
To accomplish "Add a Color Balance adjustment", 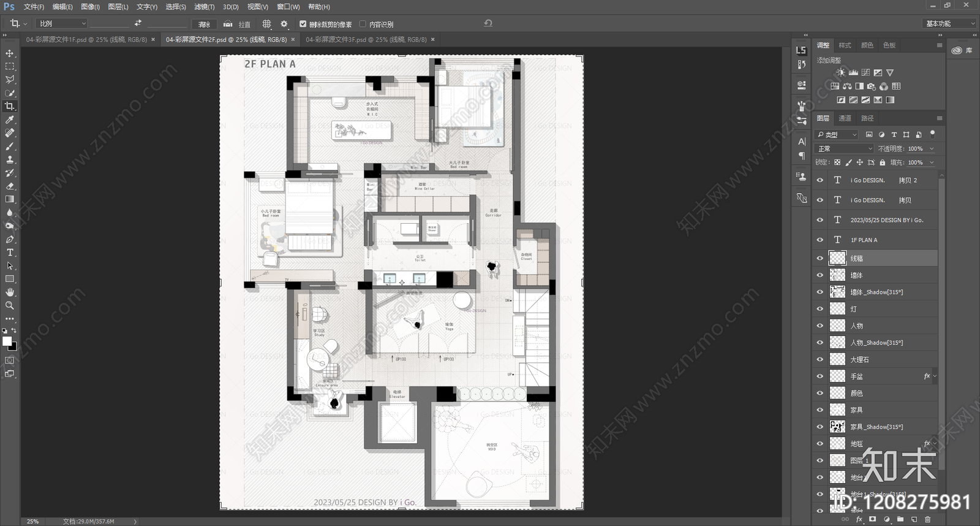I will (x=847, y=86).
